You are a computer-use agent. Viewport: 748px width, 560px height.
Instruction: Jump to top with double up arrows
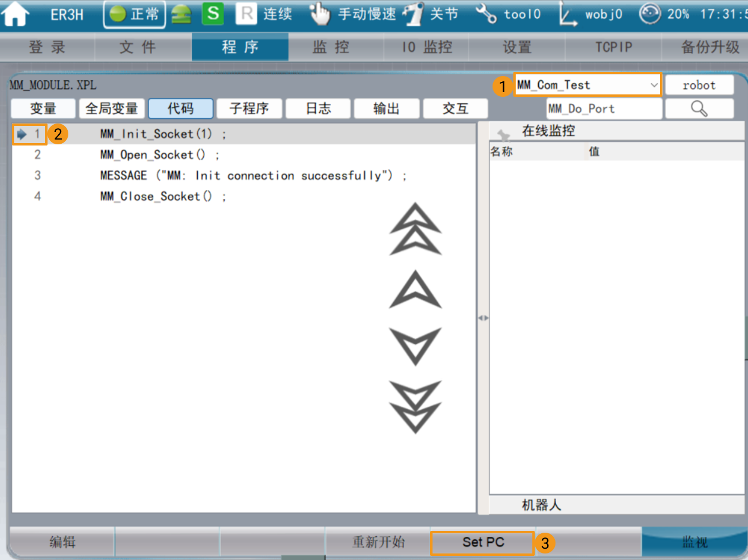tap(415, 229)
